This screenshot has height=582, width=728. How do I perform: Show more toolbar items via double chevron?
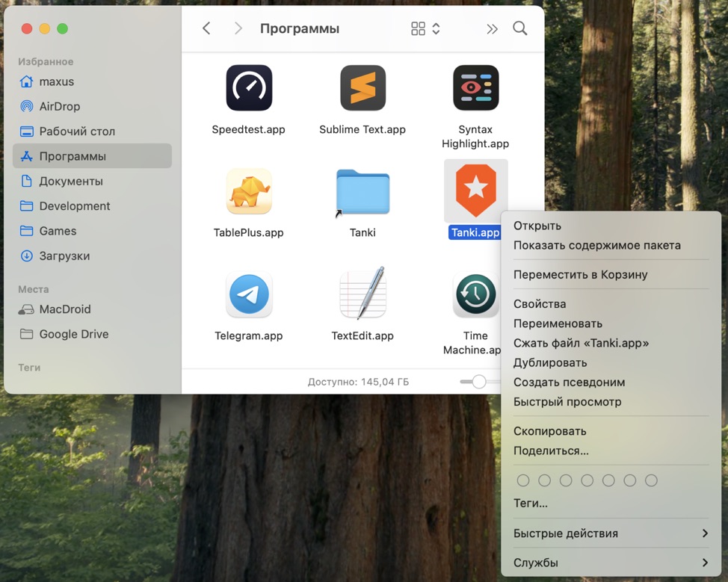pyautogui.click(x=492, y=29)
